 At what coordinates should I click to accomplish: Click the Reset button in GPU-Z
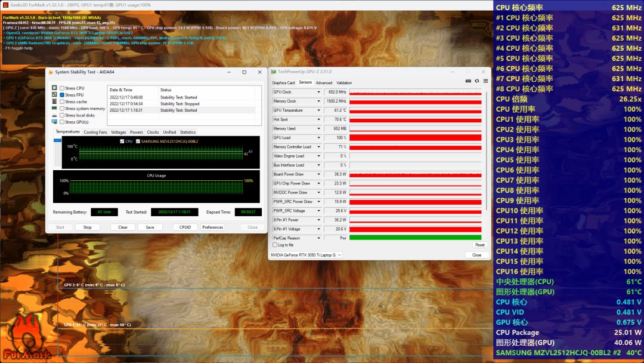point(479,245)
